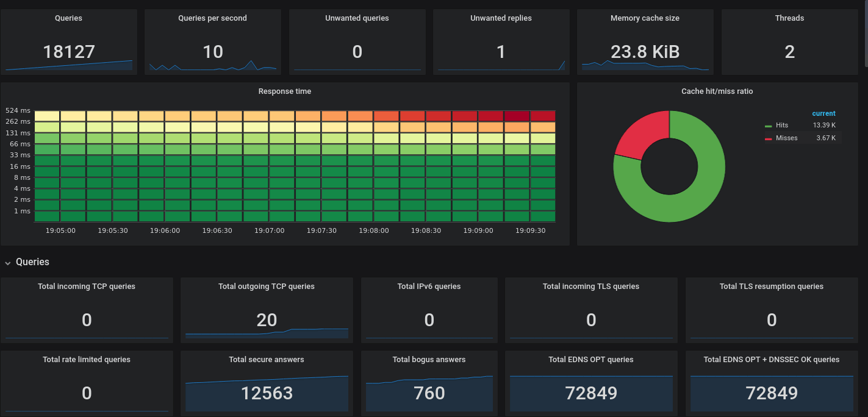Open the Response time panel title
The width and height of the screenshot is (868, 417).
[285, 91]
